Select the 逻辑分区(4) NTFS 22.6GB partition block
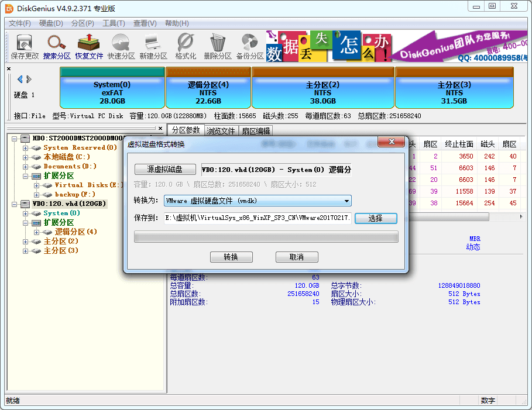 (208, 88)
